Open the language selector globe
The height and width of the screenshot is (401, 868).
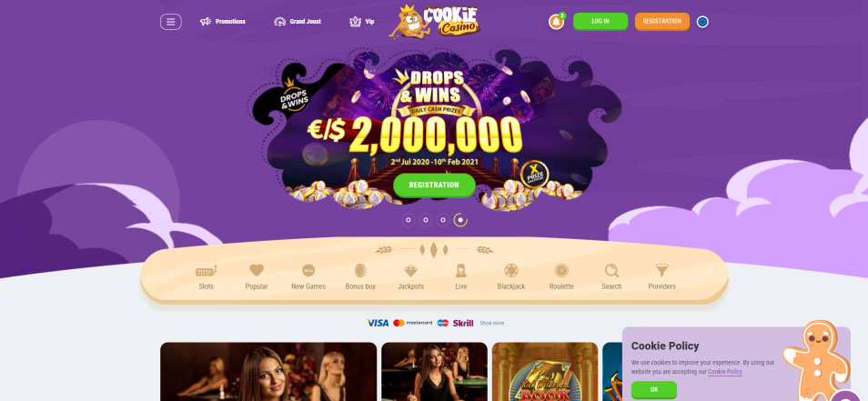pyautogui.click(x=702, y=22)
